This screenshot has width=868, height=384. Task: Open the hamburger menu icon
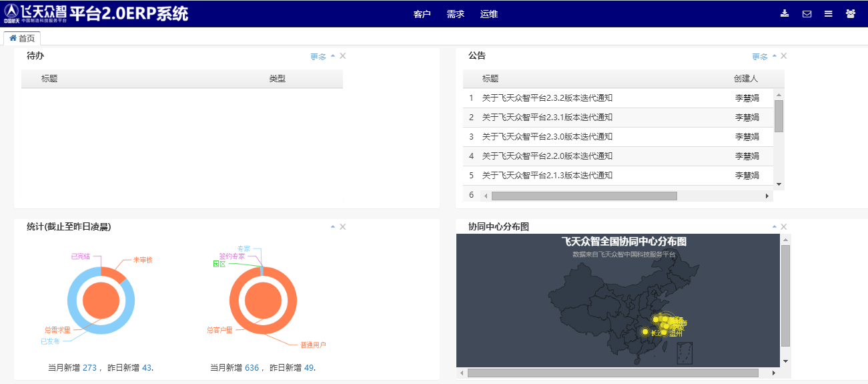[x=828, y=13]
